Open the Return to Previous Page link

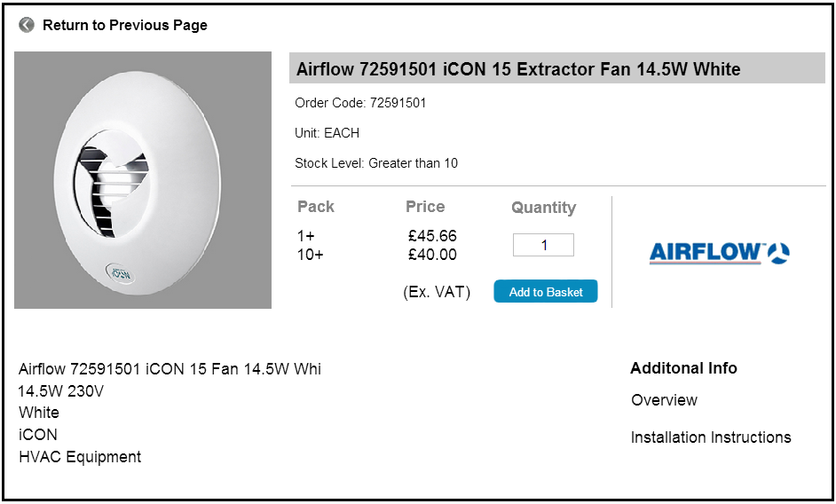click(x=124, y=25)
